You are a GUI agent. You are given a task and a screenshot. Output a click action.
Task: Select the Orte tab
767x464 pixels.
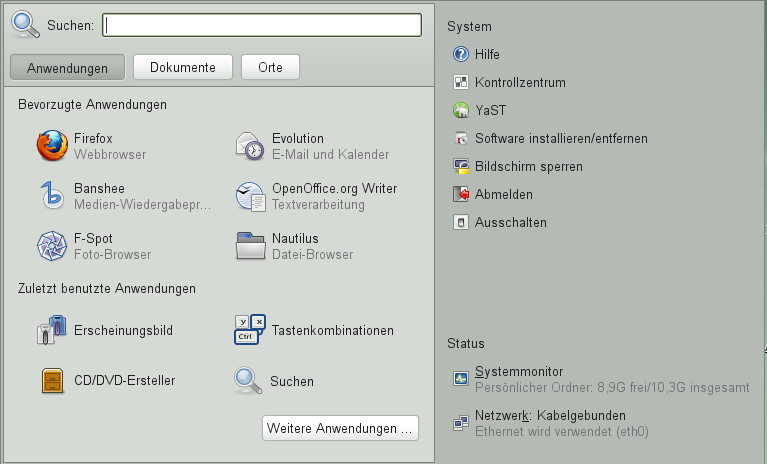click(x=270, y=68)
